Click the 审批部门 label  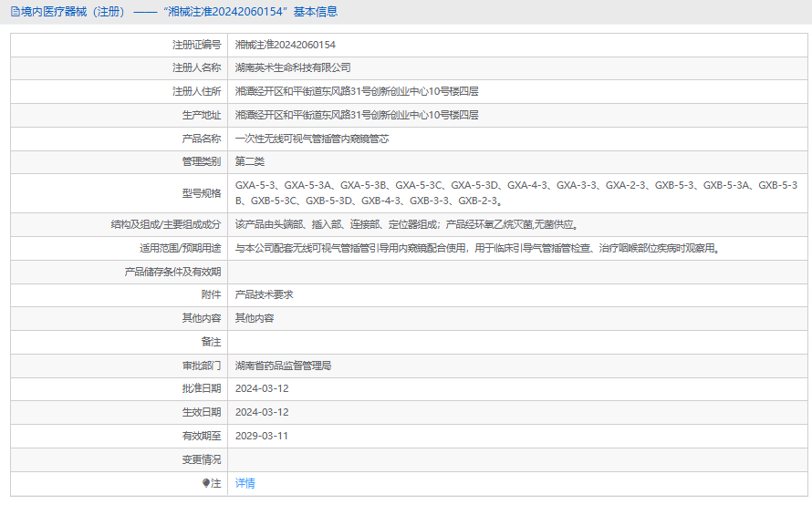[x=202, y=366]
